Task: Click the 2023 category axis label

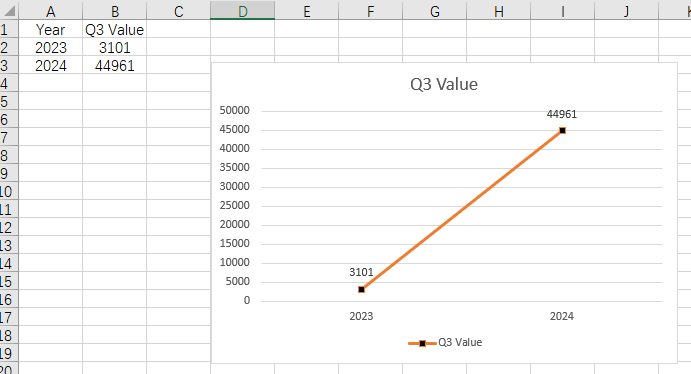Action: pyautogui.click(x=361, y=316)
